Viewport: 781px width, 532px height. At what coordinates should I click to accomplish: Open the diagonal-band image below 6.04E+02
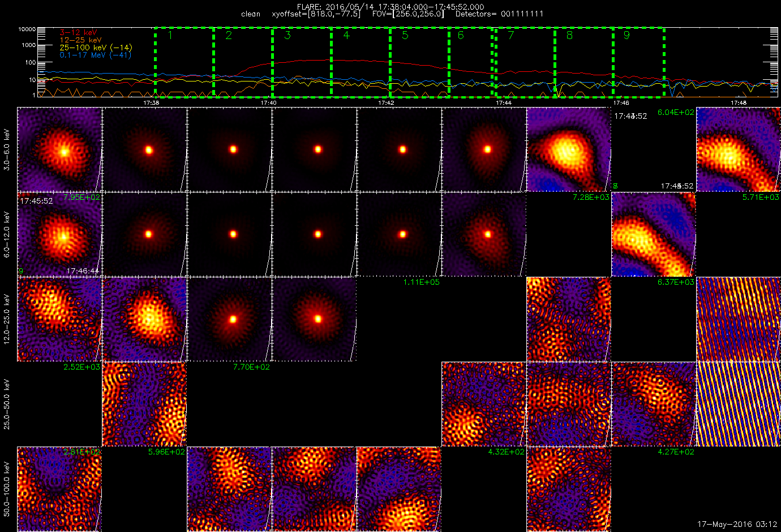pos(654,234)
